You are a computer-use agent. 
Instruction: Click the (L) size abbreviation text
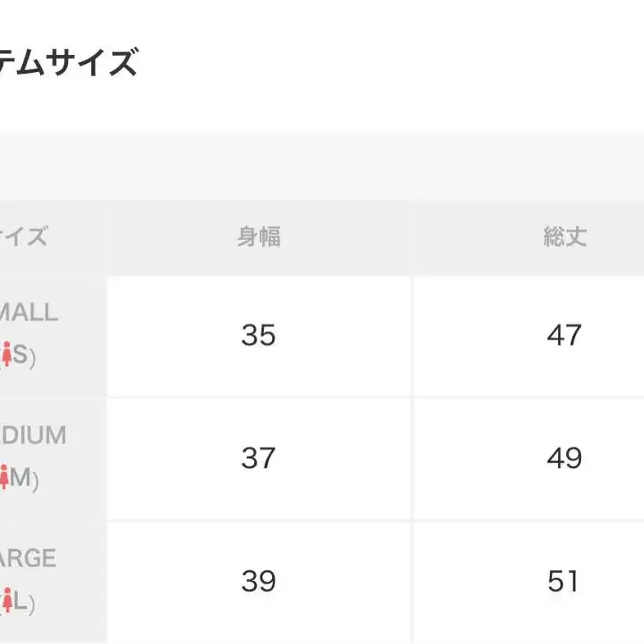18,602
